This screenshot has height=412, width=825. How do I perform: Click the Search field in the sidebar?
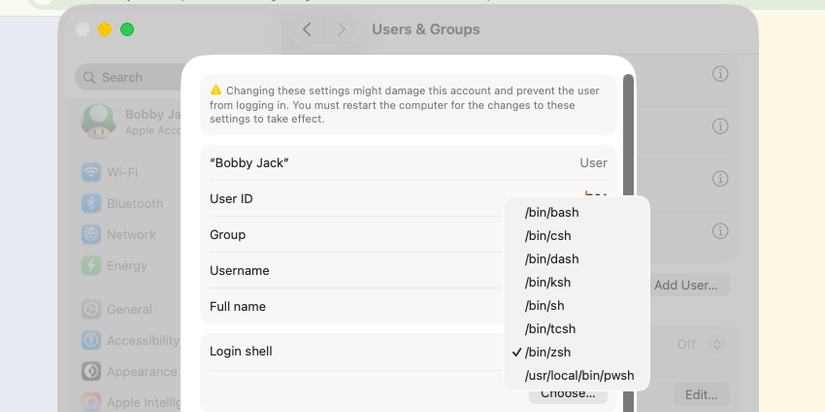pos(129,77)
